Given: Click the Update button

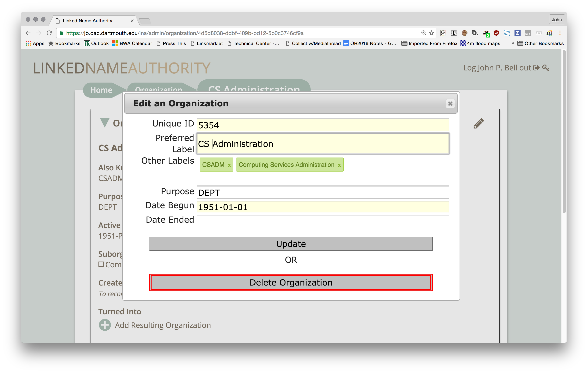Looking at the screenshot, I should coord(291,244).
